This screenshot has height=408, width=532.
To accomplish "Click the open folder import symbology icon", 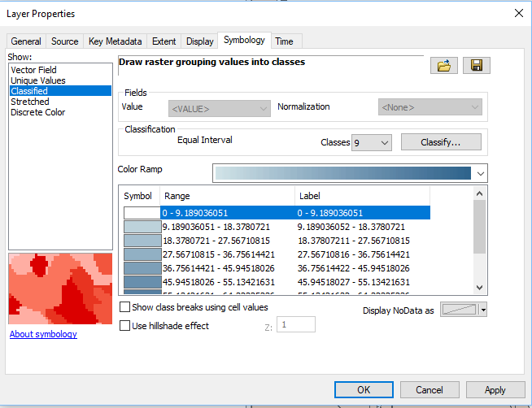I will point(443,67).
